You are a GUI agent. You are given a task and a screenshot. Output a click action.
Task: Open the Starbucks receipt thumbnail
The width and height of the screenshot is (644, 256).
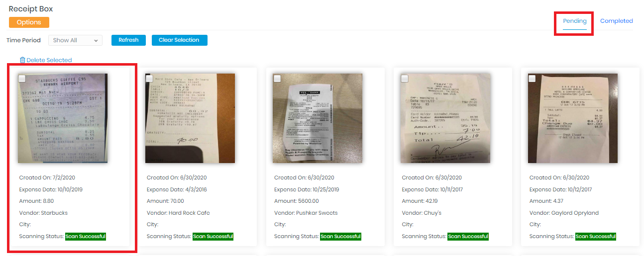pyautogui.click(x=63, y=118)
